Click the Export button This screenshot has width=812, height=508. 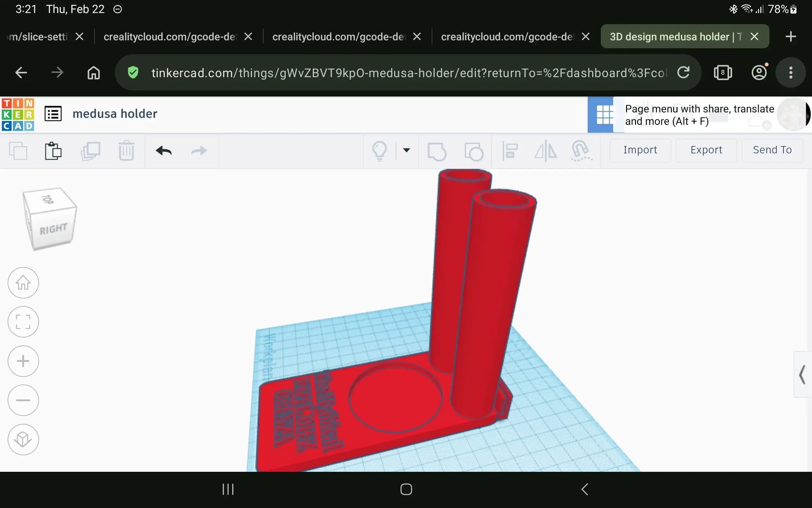(x=706, y=150)
